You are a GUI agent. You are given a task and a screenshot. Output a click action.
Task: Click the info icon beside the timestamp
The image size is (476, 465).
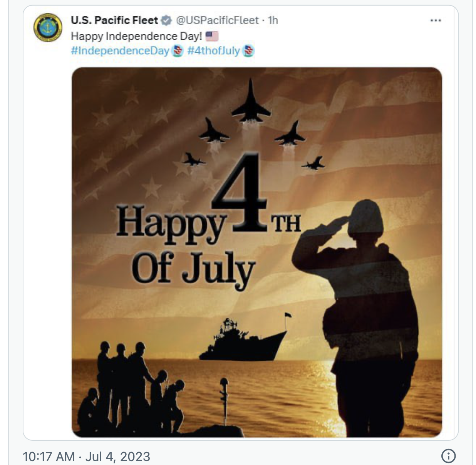[x=448, y=456]
